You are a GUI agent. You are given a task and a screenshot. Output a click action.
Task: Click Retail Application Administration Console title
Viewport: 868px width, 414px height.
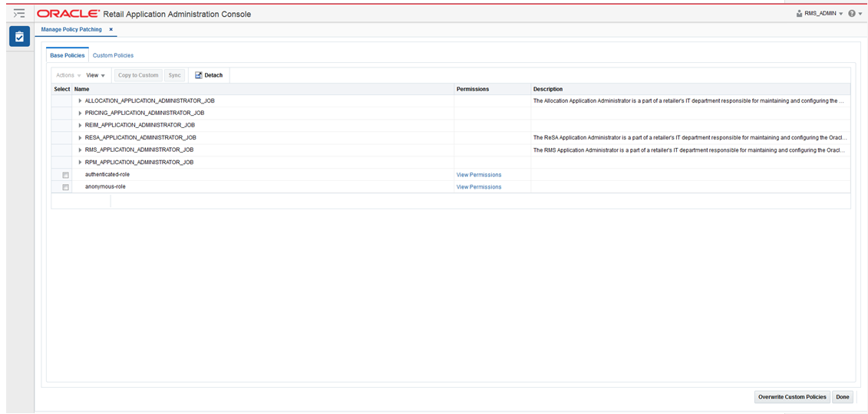pos(177,14)
